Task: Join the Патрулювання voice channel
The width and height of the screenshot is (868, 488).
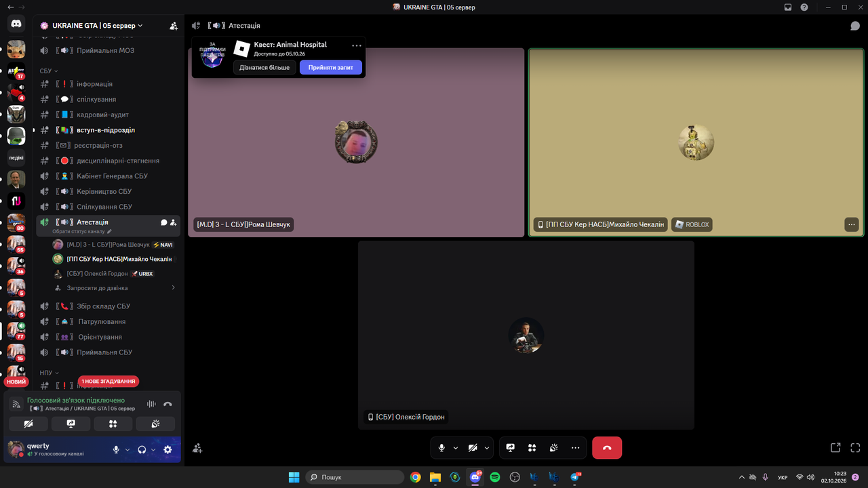Action: (x=108, y=321)
